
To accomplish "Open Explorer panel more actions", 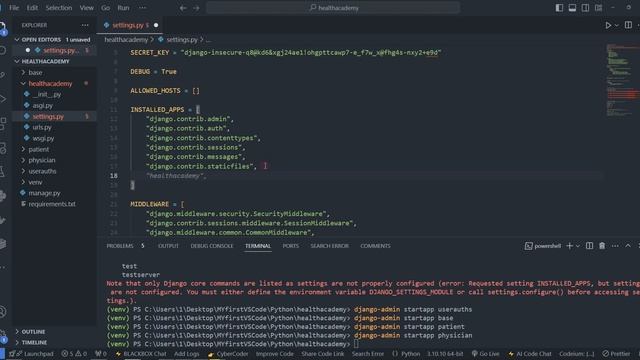I will 85,25.
